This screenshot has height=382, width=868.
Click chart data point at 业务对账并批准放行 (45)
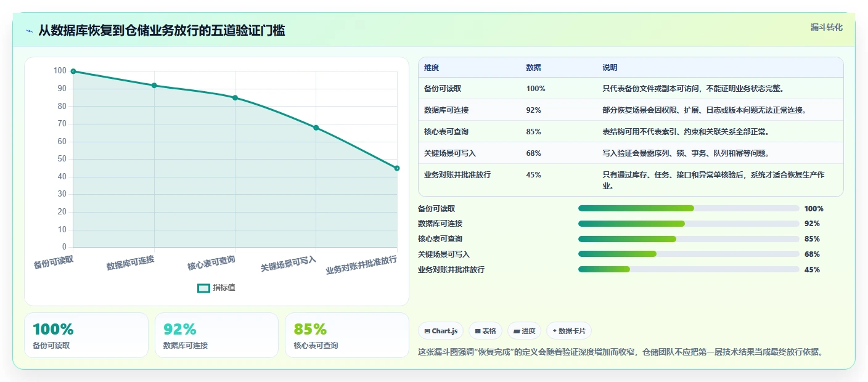pos(397,168)
